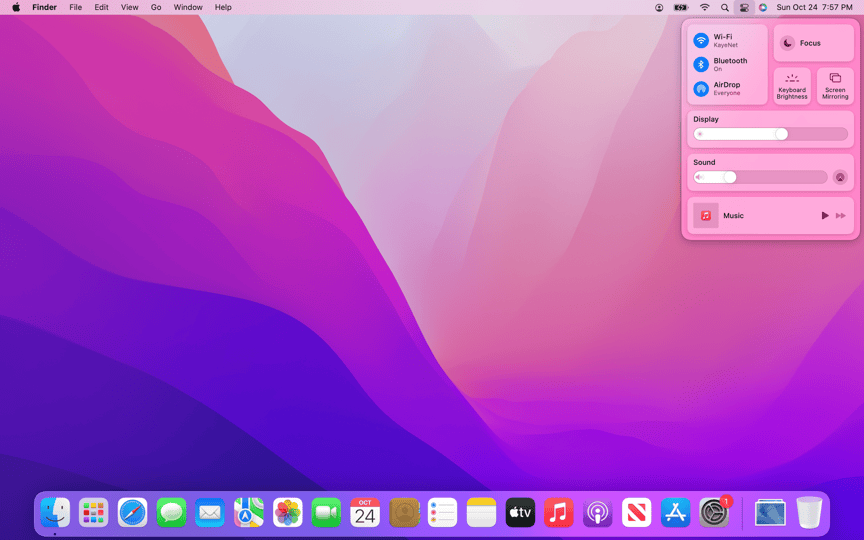Open System Preferences with update badge

click(715, 511)
